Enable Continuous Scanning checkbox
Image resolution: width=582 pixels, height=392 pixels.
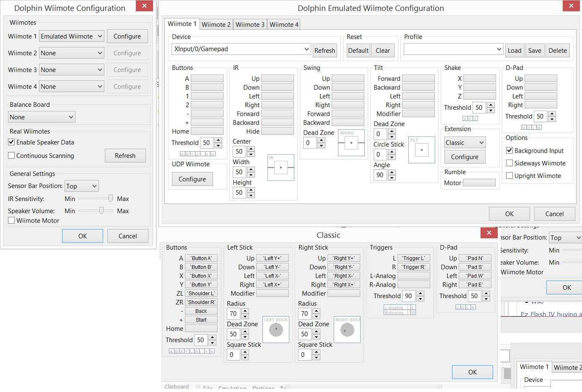coord(11,155)
